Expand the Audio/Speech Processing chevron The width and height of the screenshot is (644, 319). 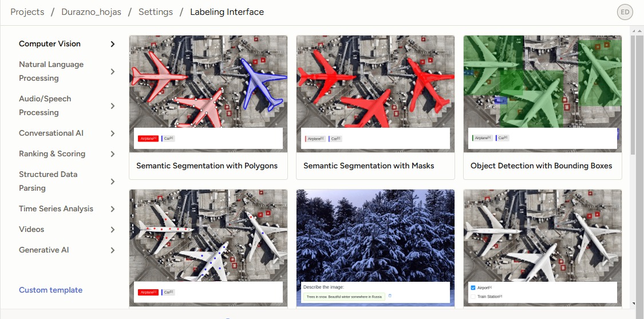click(x=113, y=106)
